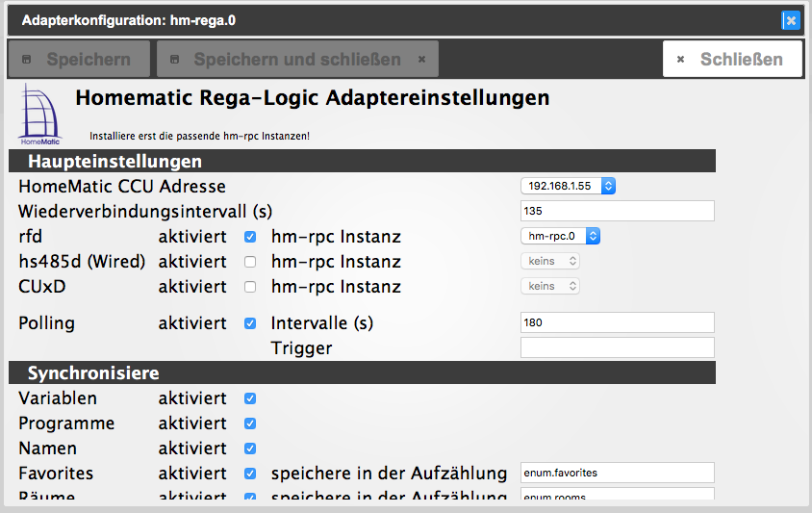812x513 pixels.
Task: Click the Wiederverbindungsintervall input field
Action: click(617, 211)
